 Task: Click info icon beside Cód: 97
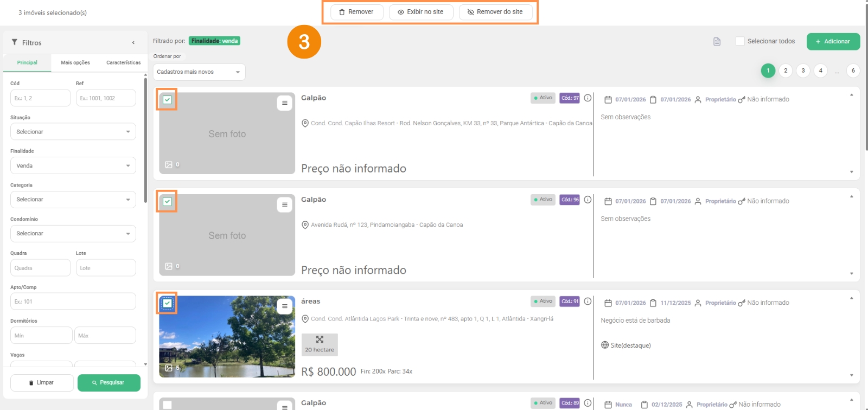click(588, 98)
